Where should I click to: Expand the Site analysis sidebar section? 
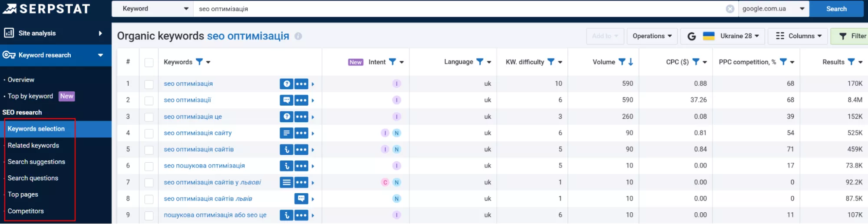point(100,33)
